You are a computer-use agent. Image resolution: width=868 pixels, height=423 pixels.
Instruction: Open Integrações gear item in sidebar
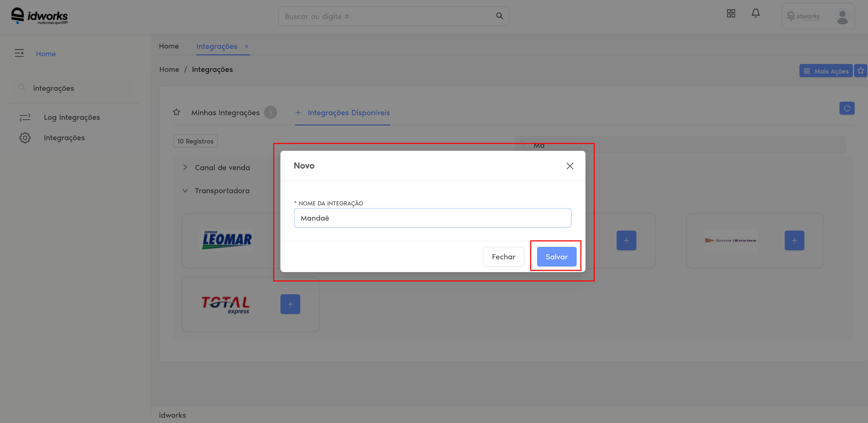tap(64, 138)
